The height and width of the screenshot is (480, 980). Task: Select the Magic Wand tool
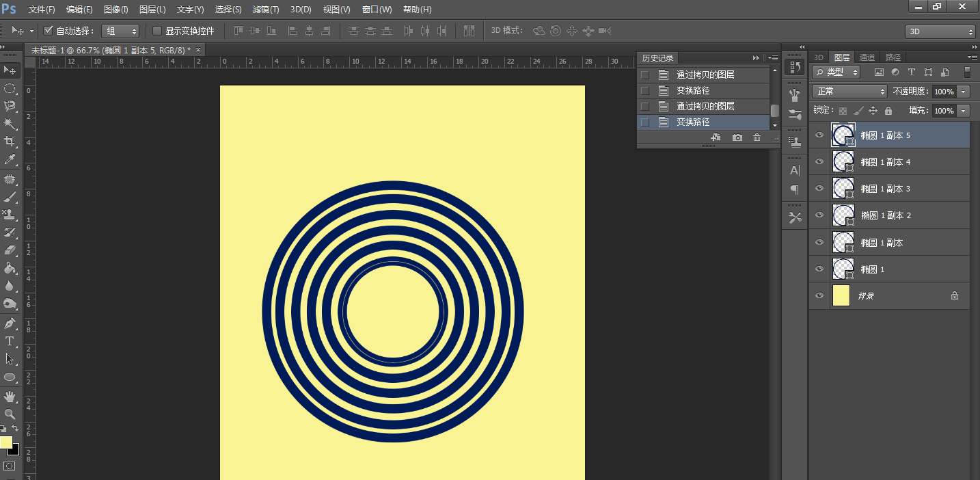point(10,124)
